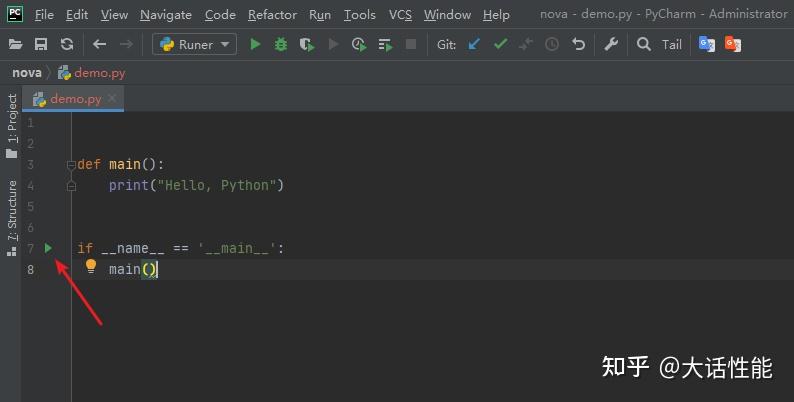This screenshot has width=794, height=402.
Task: Collapse the def main() fold marker
Action: click(71, 164)
